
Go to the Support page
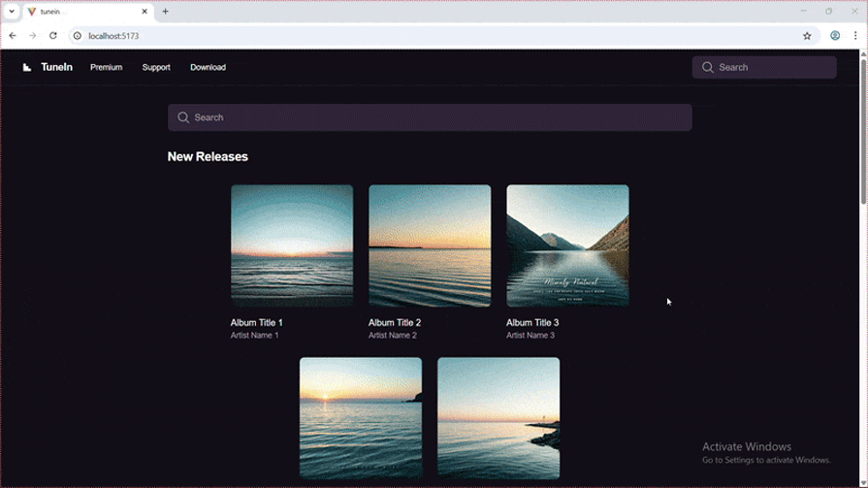pyautogui.click(x=156, y=67)
